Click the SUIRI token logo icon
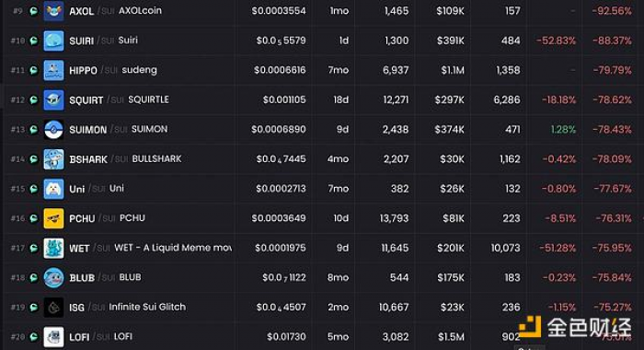Image resolution: width=644 pixels, height=350 pixels. 53,41
